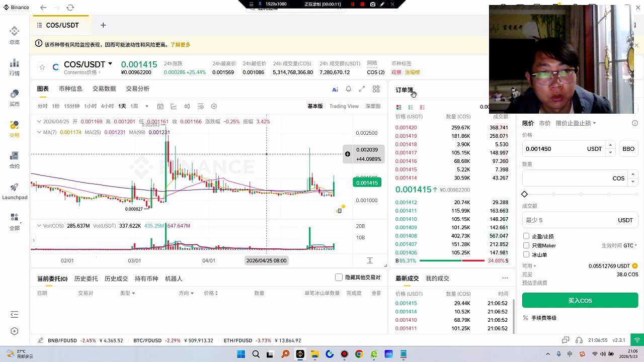Click the amount slider diamond handle
Image resolution: width=644 pixels, height=362 pixels.
click(x=525, y=194)
